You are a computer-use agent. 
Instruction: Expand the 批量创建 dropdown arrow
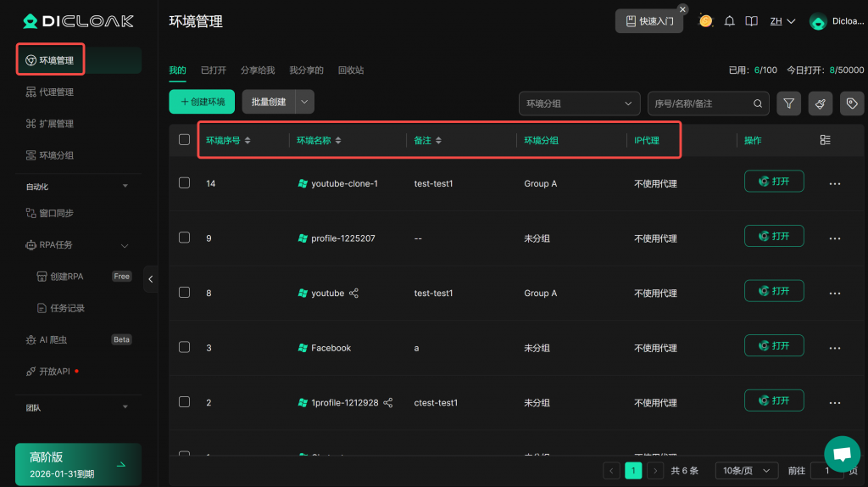point(304,102)
